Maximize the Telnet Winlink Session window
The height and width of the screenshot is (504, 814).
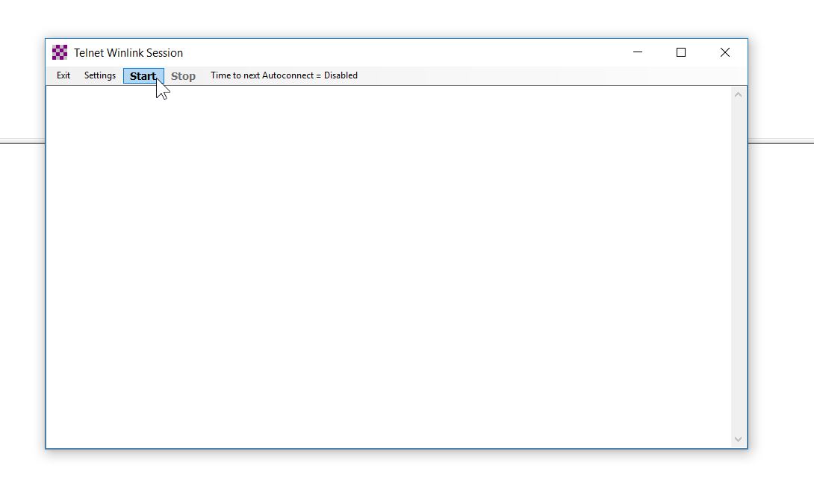[681, 52]
